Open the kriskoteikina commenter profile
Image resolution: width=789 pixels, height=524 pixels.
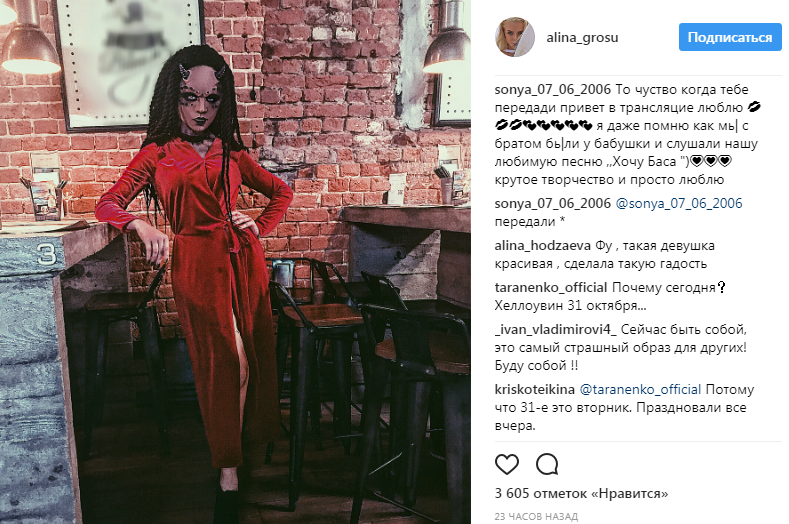click(534, 390)
